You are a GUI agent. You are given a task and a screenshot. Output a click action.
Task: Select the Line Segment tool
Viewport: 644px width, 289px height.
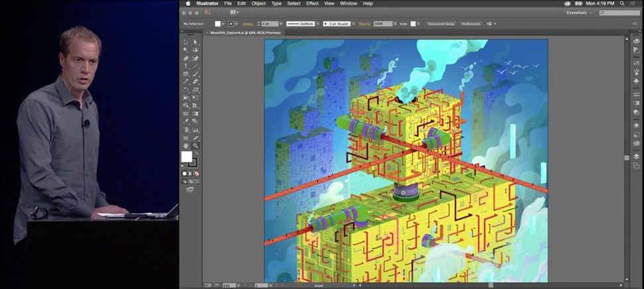(195, 66)
